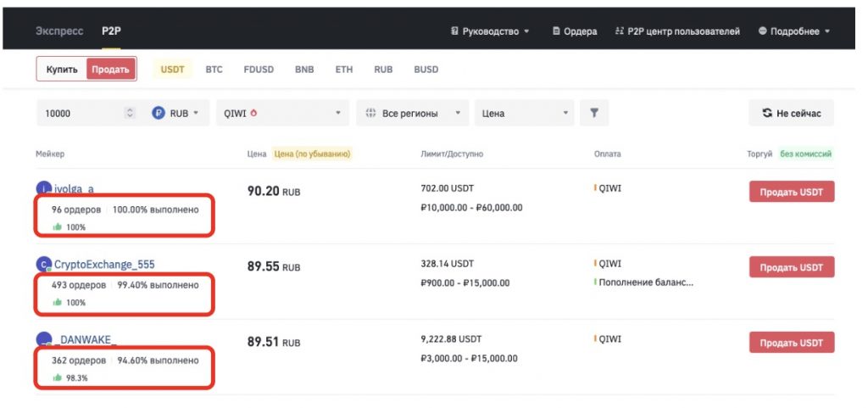Image resolution: width=868 pixels, height=408 pixels.
Task: Open the Цена sorting dropdown
Action: (524, 113)
